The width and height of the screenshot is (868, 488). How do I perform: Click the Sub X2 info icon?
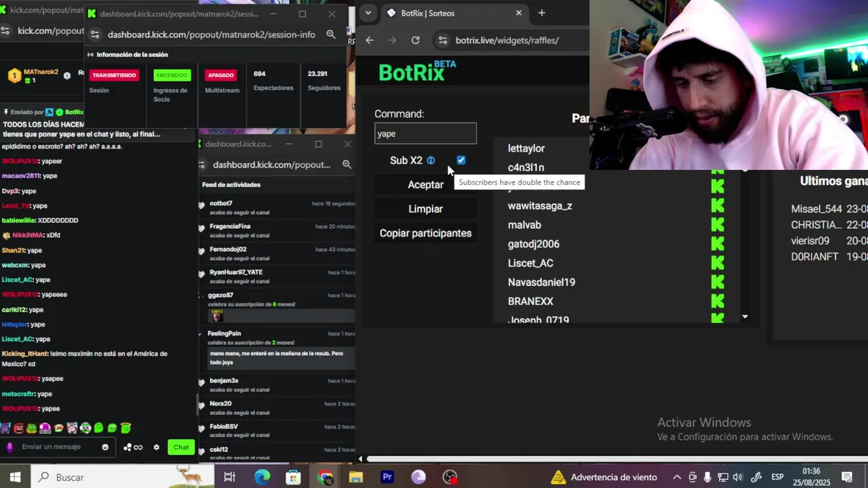click(431, 161)
